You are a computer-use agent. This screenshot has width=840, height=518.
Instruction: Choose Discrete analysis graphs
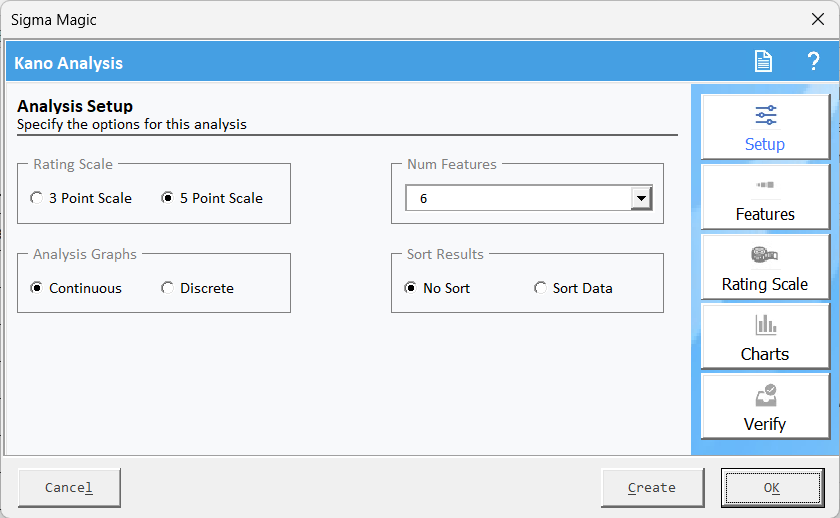point(168,288)
